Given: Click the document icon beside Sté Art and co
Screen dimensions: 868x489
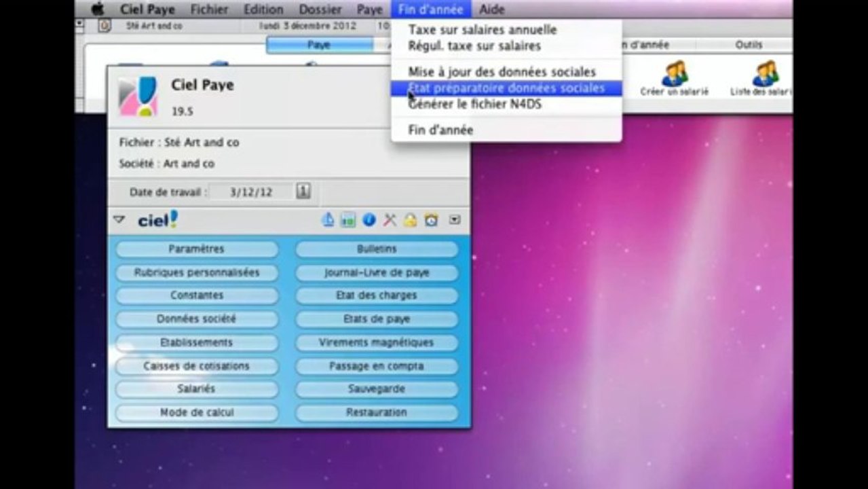Looking at the screenshot, I should click(105, 26).
